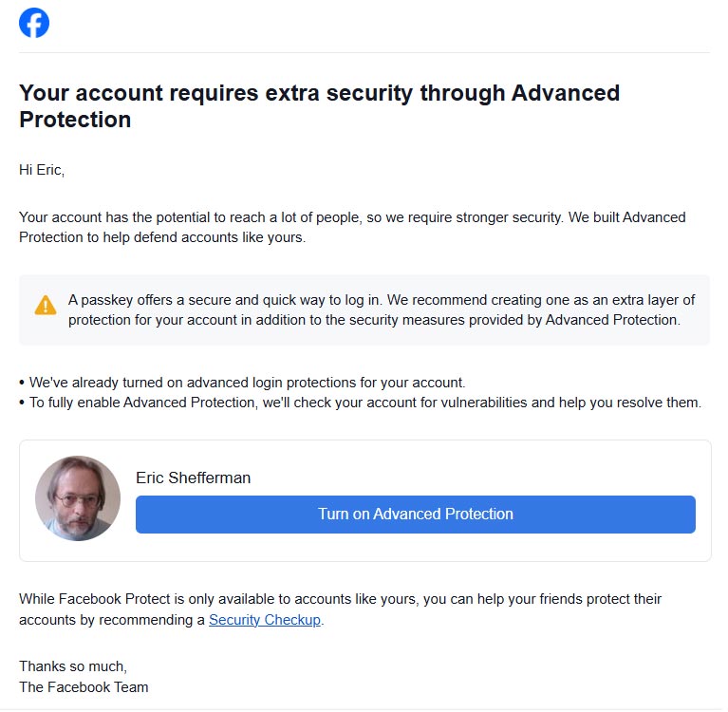
Task: Select the Eric Shefferman account name
Action: pos(194,478)
